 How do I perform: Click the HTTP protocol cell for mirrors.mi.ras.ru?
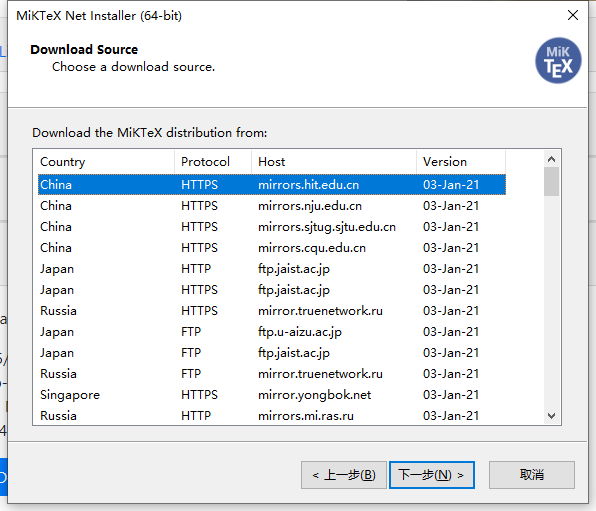[x=196, y=416]
